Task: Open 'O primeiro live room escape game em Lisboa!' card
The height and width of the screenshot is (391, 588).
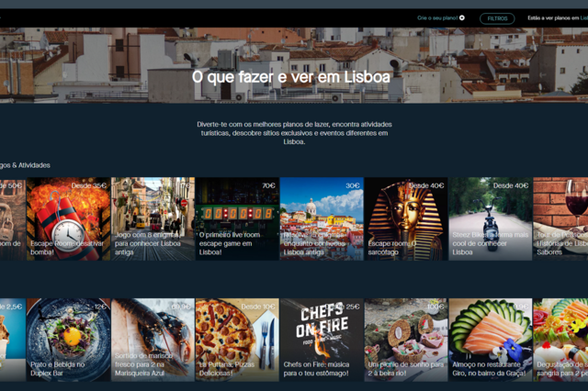Action: pyautogui.click(x=237, y=218)
